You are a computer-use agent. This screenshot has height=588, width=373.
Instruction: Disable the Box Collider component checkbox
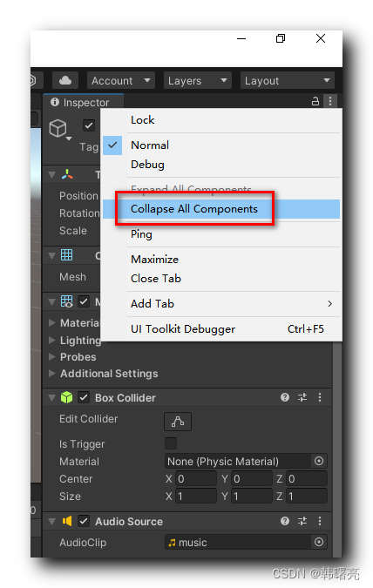(x=84, y=397)
